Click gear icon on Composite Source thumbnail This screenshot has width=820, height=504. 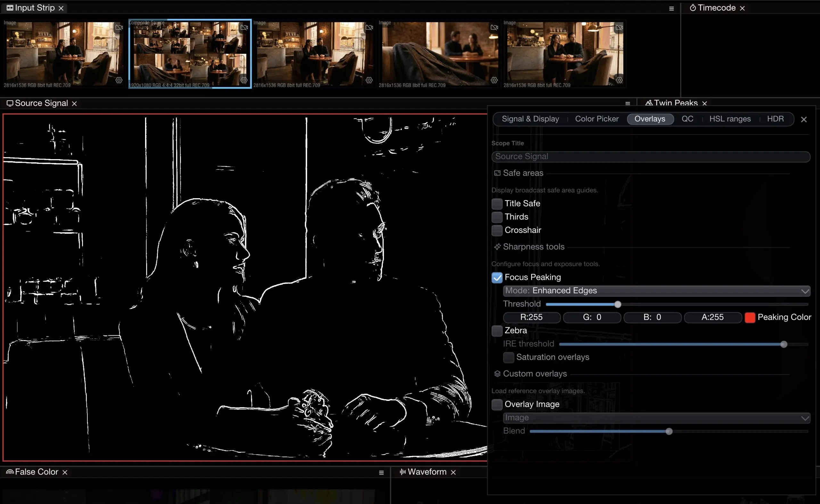[244, 80]
